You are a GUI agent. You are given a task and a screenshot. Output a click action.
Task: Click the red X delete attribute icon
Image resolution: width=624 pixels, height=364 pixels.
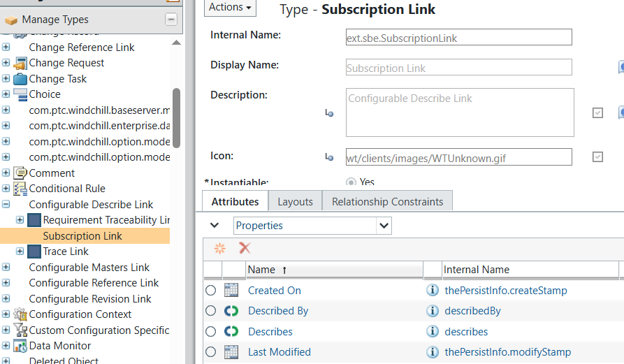[x=245, y=248]
